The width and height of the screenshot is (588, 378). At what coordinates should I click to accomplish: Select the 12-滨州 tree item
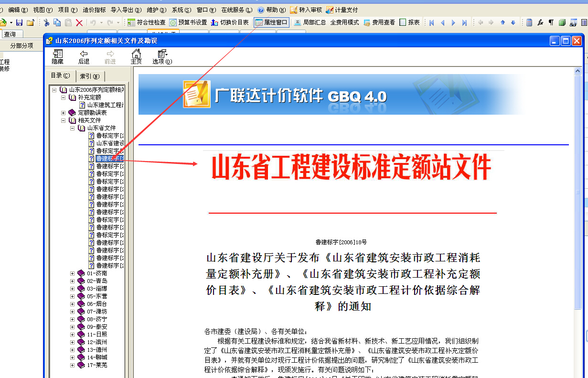point(97,342)
